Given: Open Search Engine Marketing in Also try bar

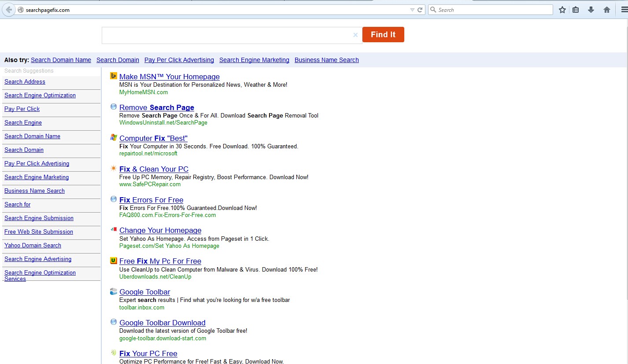Looking at the screenshot, I should [254, 60].
